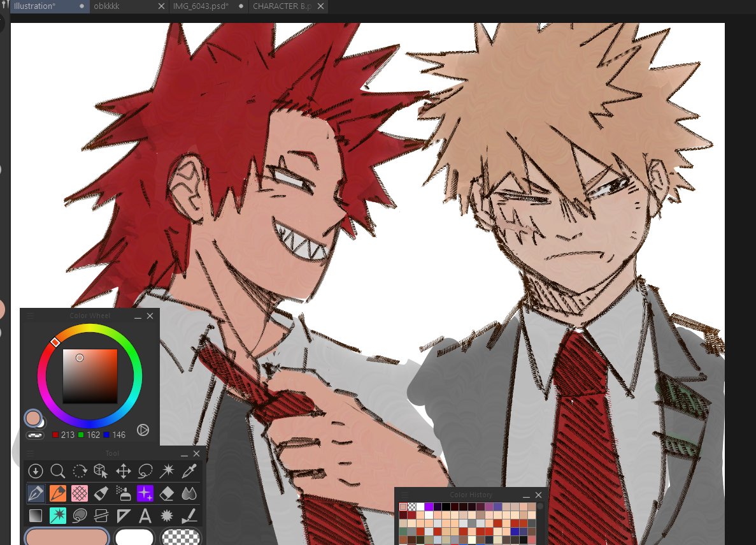Select white sub color in Tool palette

[x=134, y=537]
